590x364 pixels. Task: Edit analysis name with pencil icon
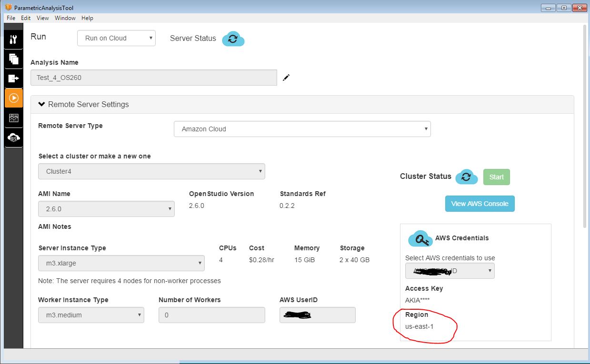tap(286, 78)
